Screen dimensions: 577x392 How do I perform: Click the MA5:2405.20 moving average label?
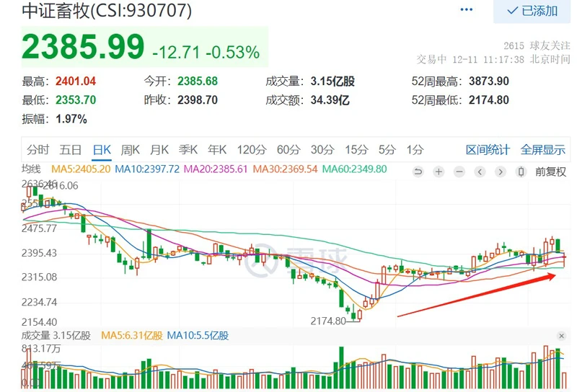[81, 169]
